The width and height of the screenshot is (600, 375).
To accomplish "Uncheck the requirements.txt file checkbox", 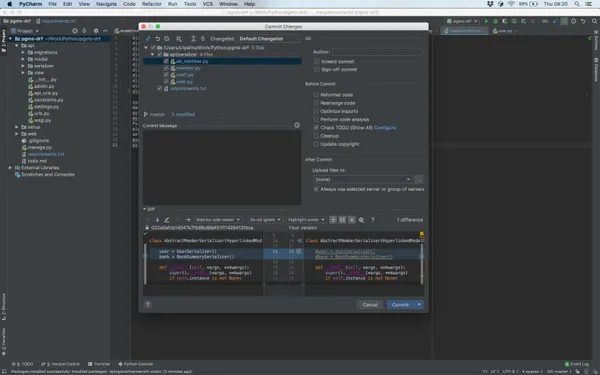I will (160, 88).
